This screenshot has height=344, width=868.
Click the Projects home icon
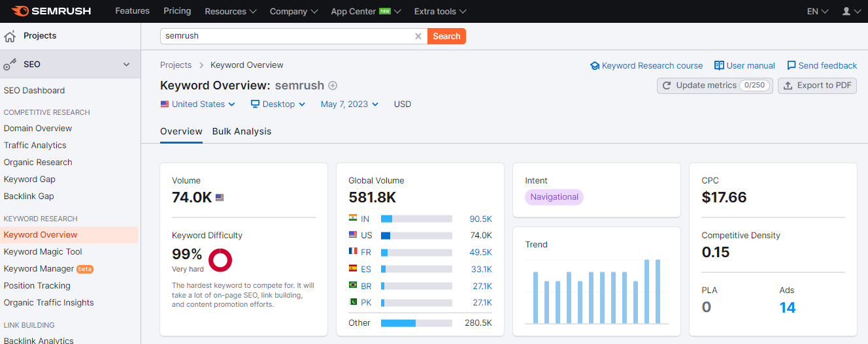(10, 36)
